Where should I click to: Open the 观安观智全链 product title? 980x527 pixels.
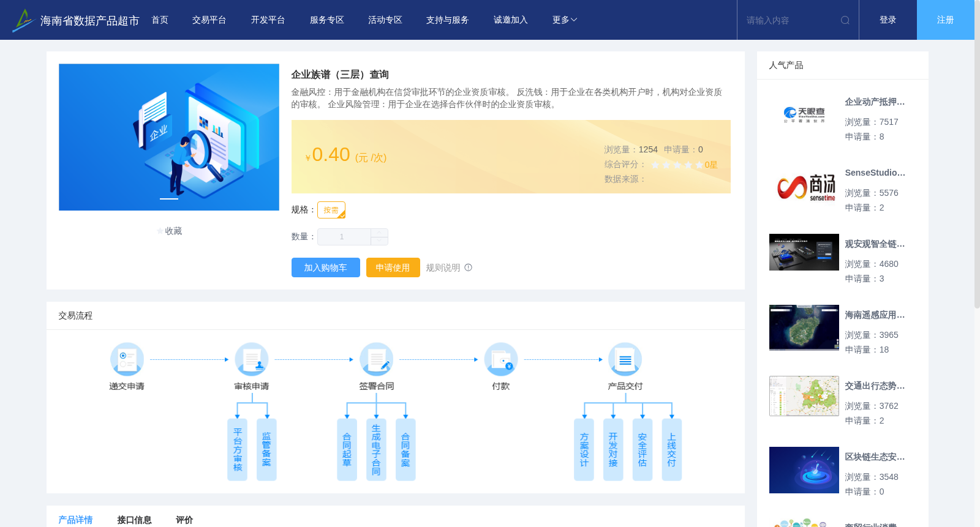875,244
